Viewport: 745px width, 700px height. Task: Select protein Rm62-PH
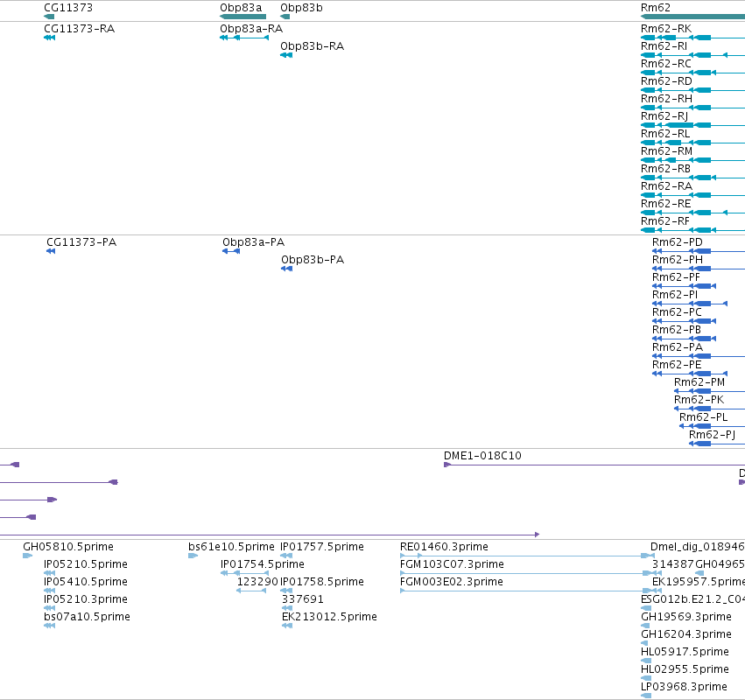(x=677, y=260)
